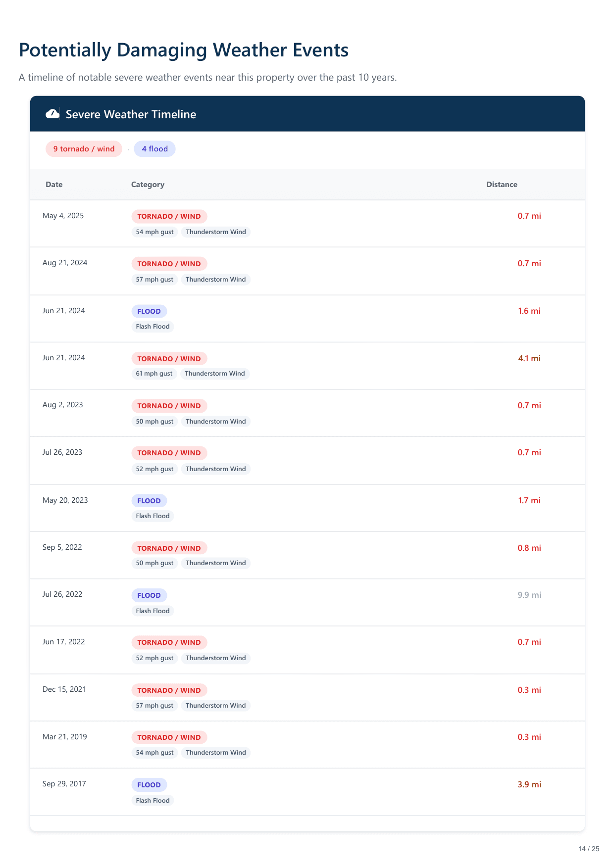
Task: Select the "9 tornado / wind" filter chip
Action: pyautogui.click(x=84, y=149)
